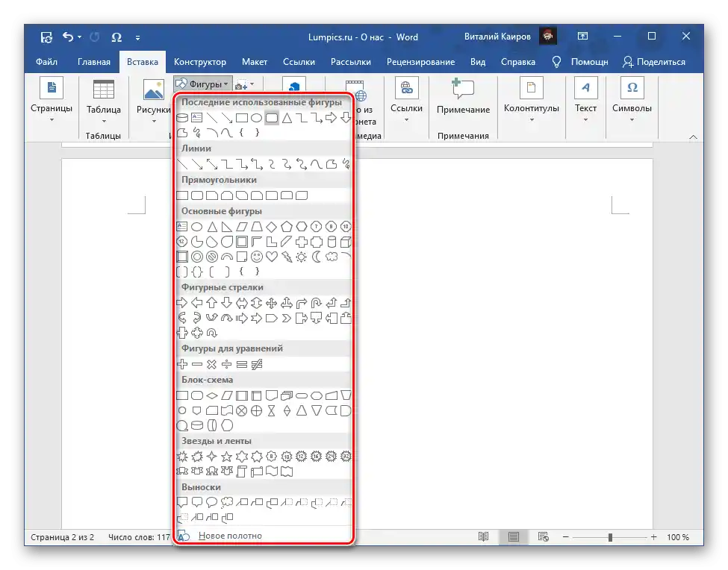Pick the Folded Corner shape
This screenshot has width=728, height=570.
(242, 257)
